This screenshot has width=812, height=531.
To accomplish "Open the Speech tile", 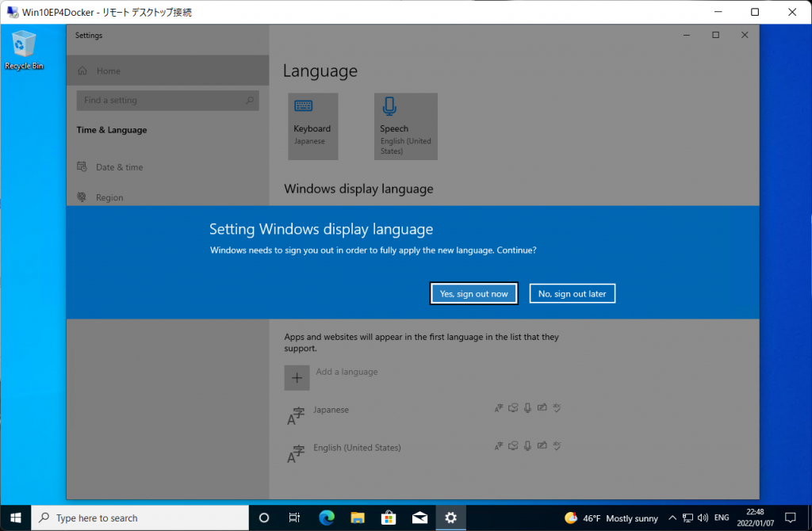I will coord(405,126).
